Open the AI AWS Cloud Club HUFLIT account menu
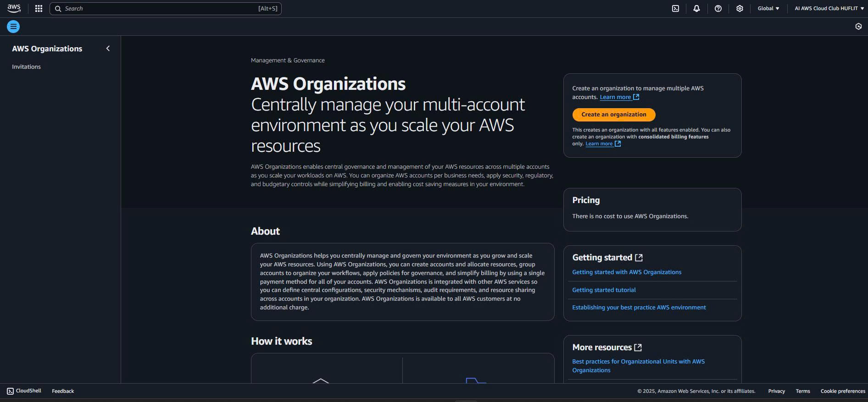This screenshot has height=402, width=868. 829,8
